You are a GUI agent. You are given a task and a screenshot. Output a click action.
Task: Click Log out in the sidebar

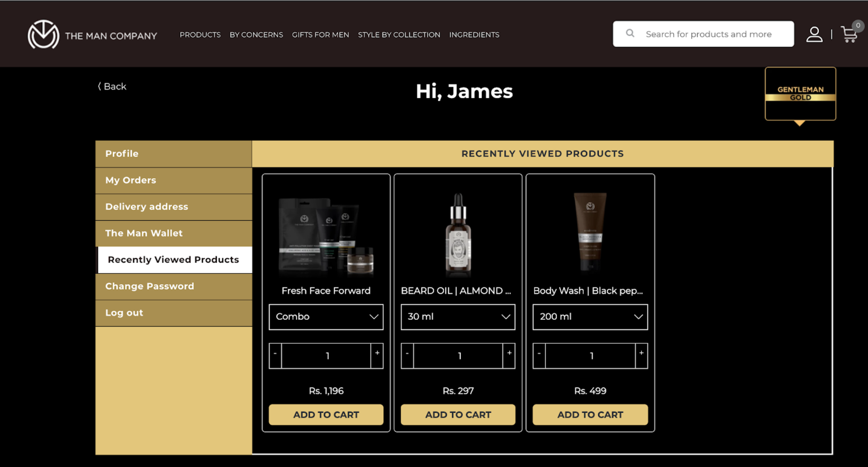pos(174,313)
